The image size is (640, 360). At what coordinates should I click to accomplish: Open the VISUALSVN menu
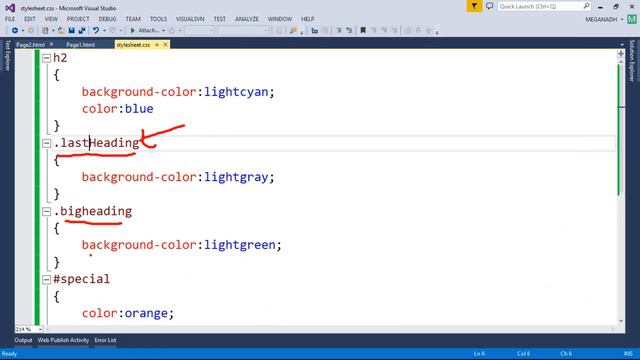(x=190, y=19)
